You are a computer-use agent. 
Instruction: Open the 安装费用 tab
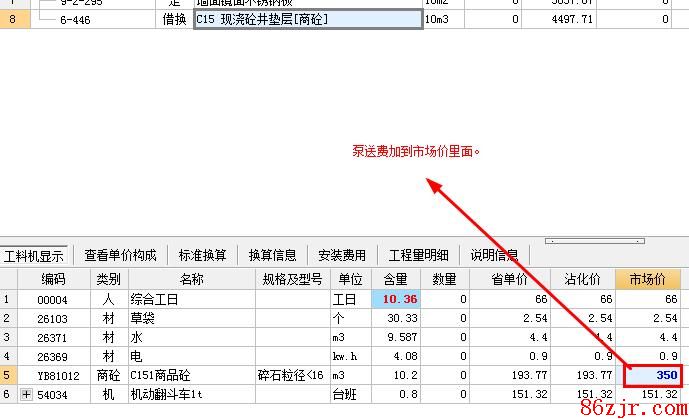342,255
